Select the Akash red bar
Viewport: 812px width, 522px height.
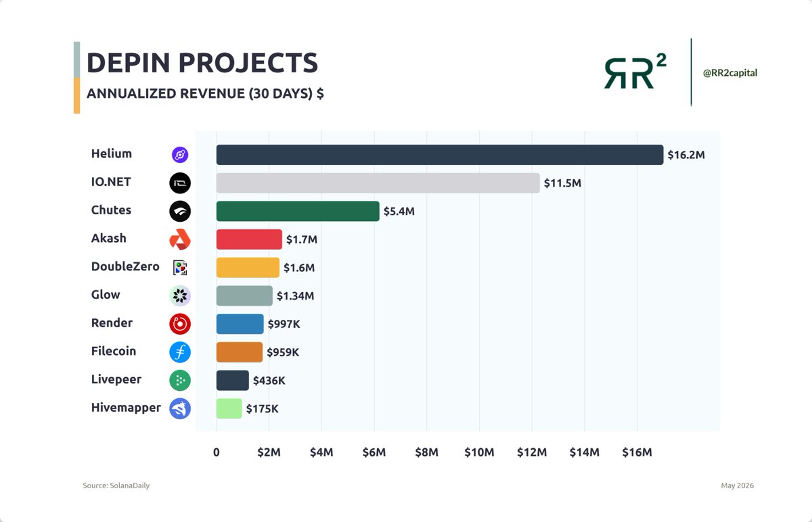click(249, 239)
